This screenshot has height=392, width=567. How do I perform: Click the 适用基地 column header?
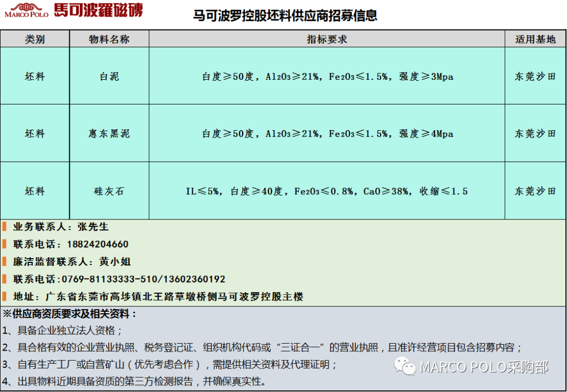tap(535, 39)
